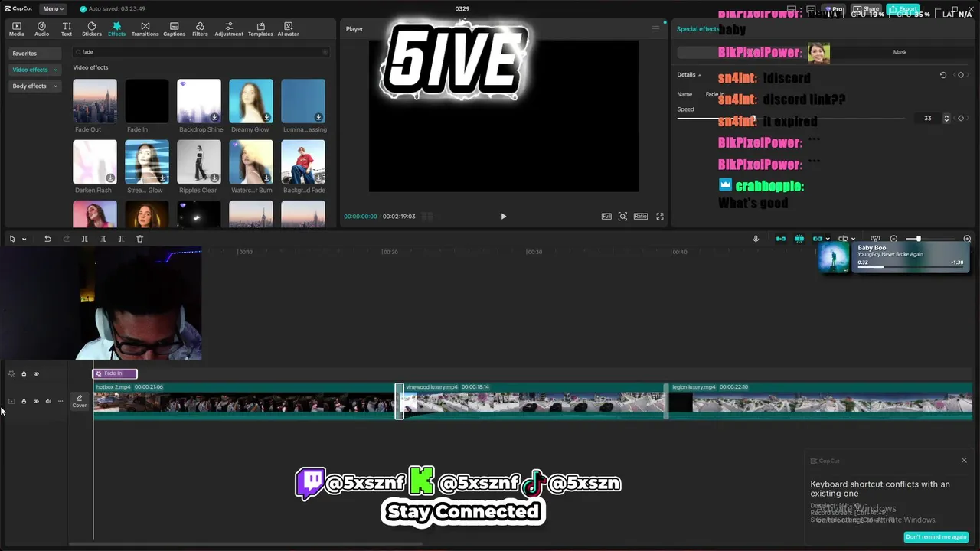Screen dimensions: 980x551
Task: Open the Cover editor button
Action: coord(80,401)
